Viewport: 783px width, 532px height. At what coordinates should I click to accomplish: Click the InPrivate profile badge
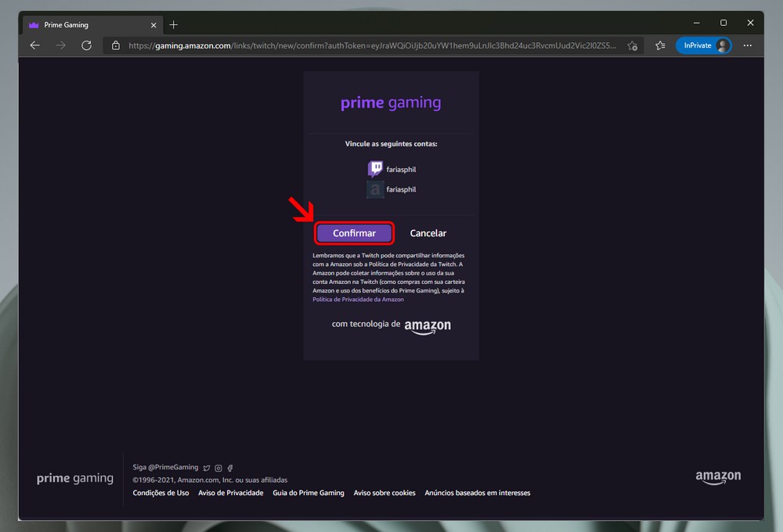(704, 45)
